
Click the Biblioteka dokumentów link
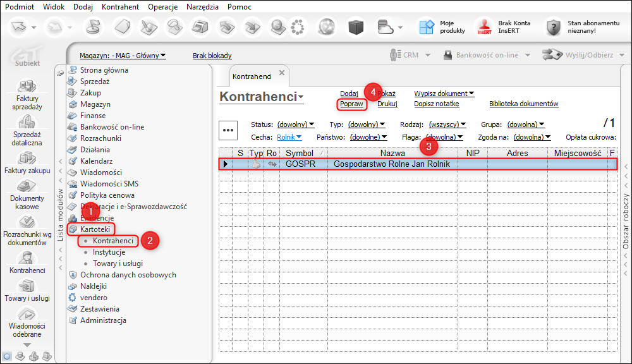(523, 104)
